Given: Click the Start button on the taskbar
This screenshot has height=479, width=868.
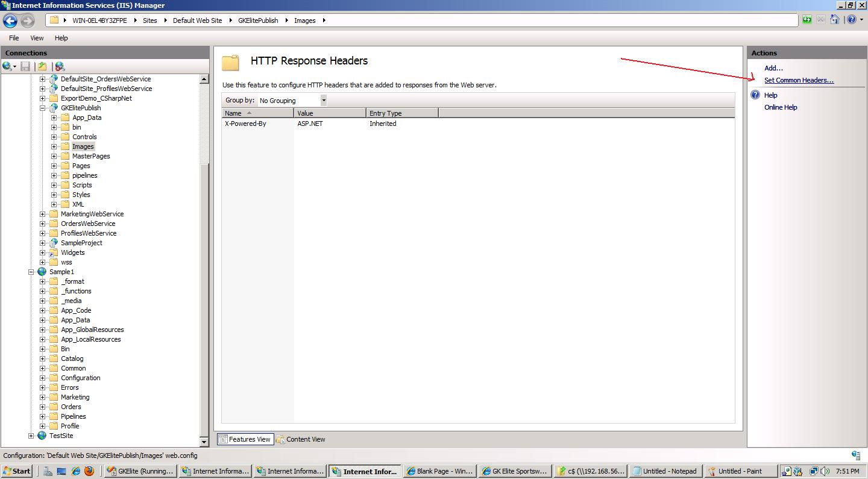Looking at the screenshot, I should [16, 471].
